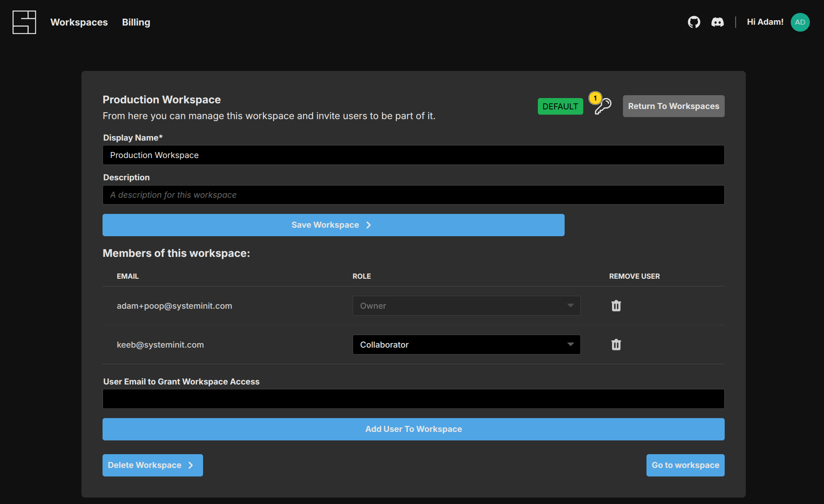The width and height of the screenshot is (824, 504).
Task: Open the Owner role dropdown
Action: 466,306
